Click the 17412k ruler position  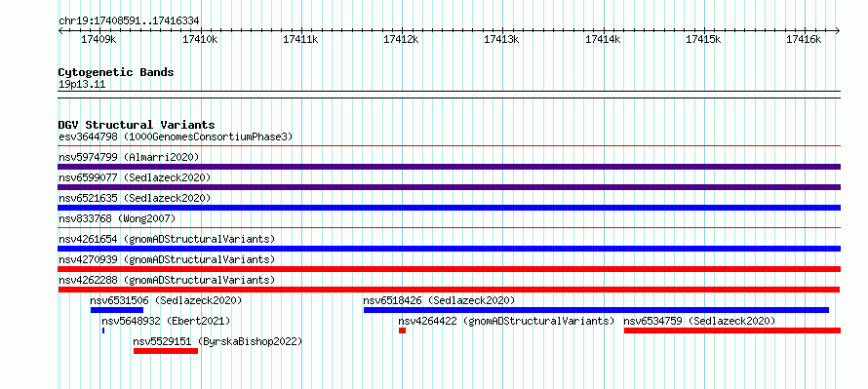402,39
